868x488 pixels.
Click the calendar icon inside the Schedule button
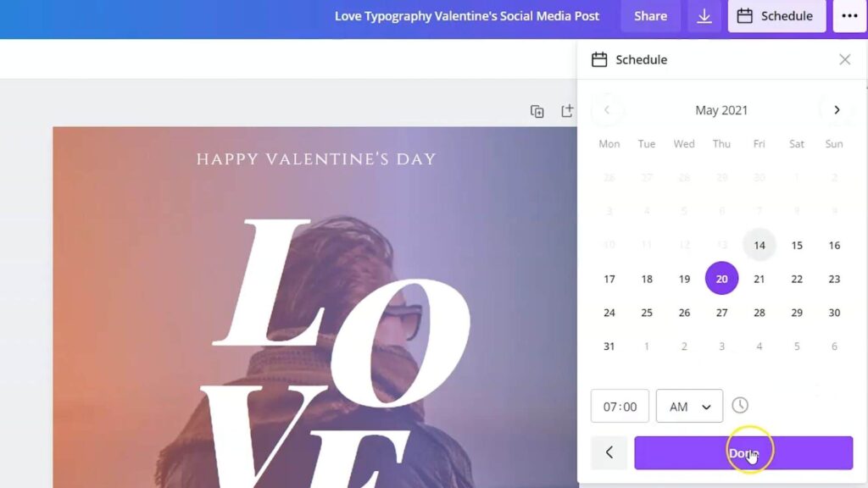745,15
